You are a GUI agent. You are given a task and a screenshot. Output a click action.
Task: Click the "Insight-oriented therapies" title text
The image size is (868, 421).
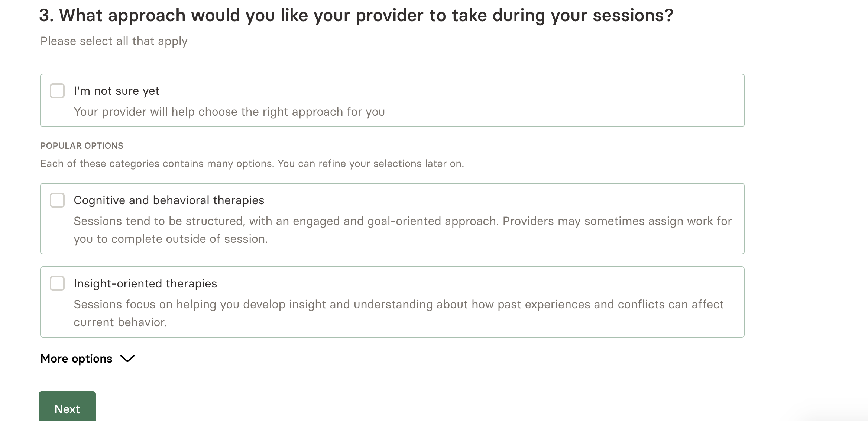point(145,283)
